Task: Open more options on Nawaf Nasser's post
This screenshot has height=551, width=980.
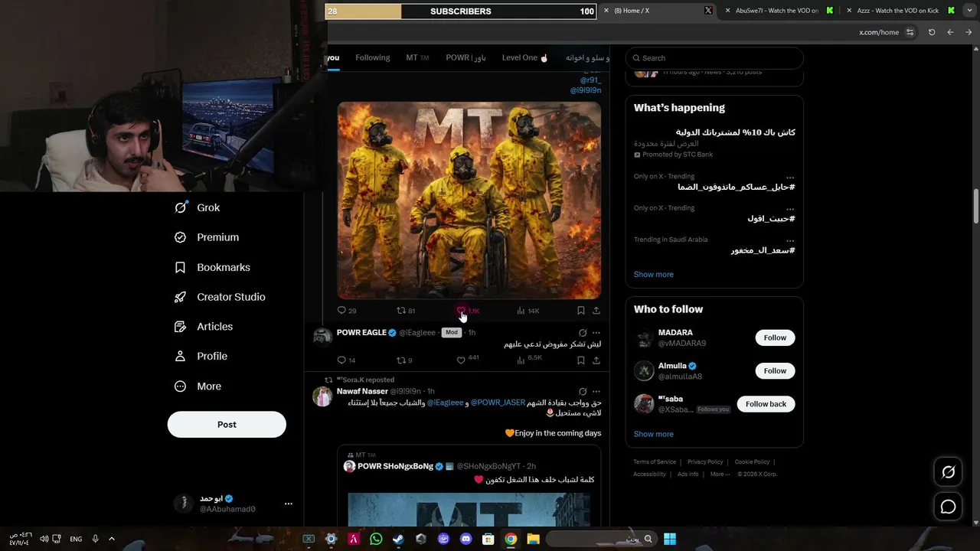Action: click(x=596, y=392)
